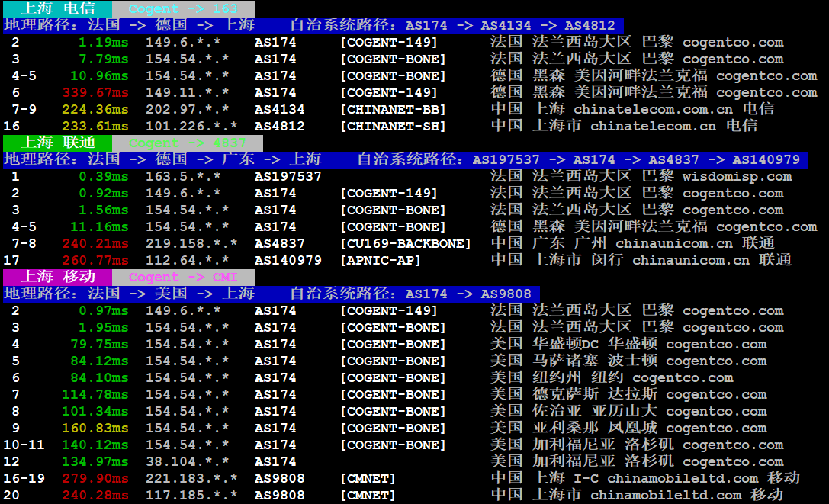The image size is (829, 504).
Task: Click the latency value 10.96ms
Action: click(x=99, y=76)
